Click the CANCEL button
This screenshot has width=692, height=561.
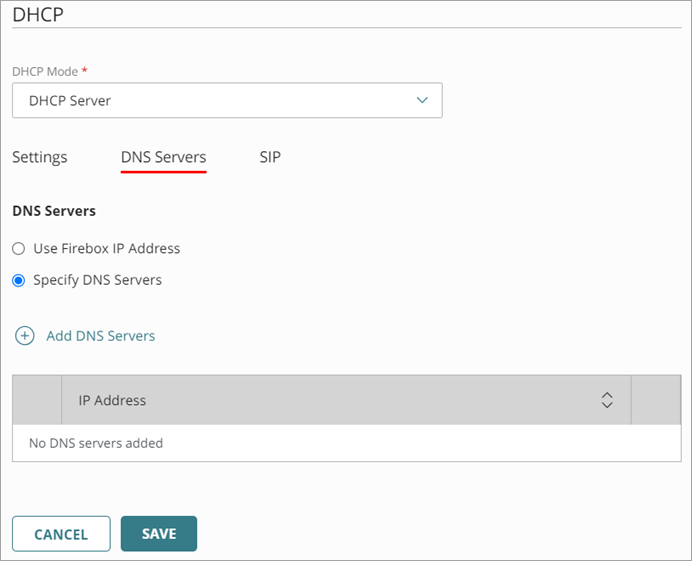(x=61, y=534)
